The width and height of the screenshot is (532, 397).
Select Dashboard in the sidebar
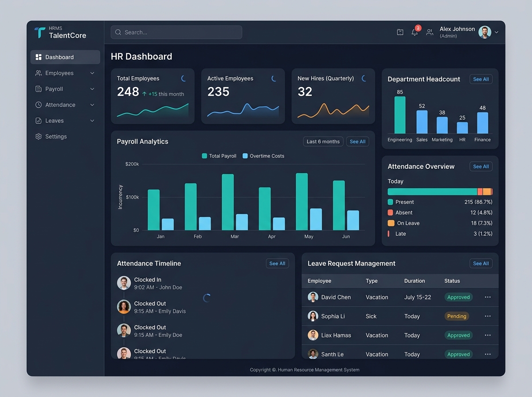pyautogui.click(x=65, y=57)
